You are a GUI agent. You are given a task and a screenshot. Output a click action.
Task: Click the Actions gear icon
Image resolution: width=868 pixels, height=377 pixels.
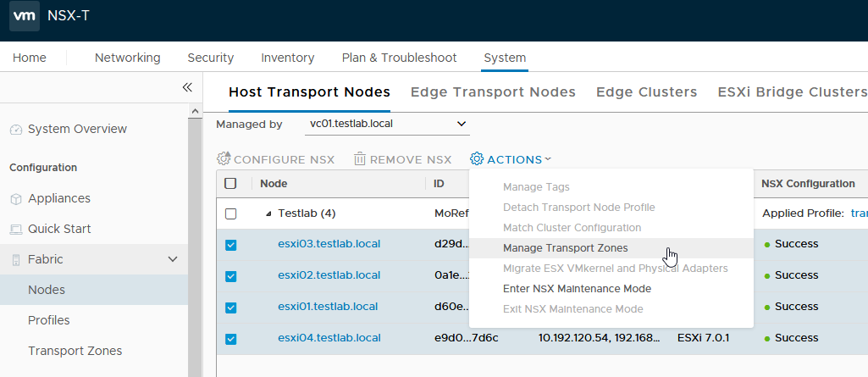pos(477,159)
